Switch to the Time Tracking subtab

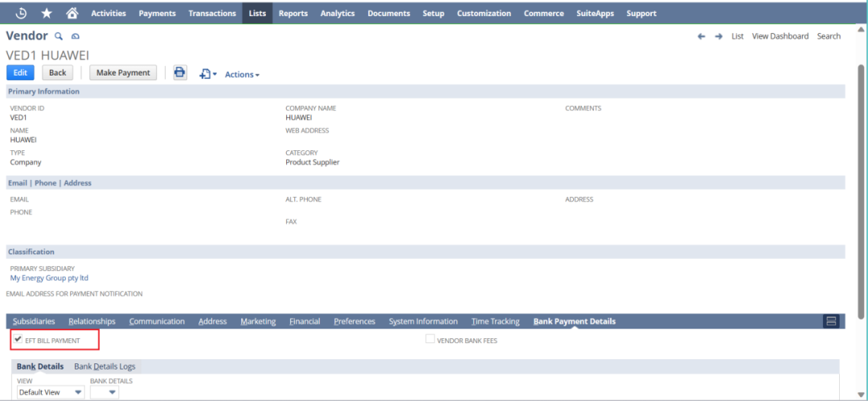495,321
